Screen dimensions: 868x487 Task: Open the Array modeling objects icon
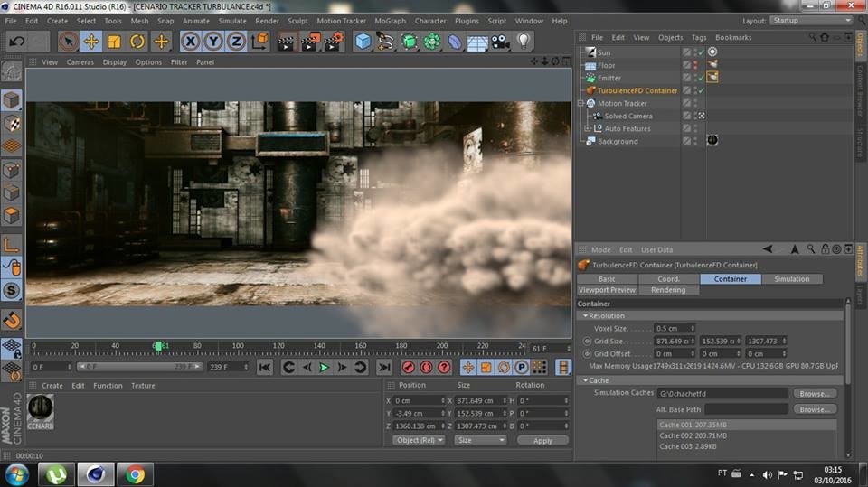click(432, 42)
